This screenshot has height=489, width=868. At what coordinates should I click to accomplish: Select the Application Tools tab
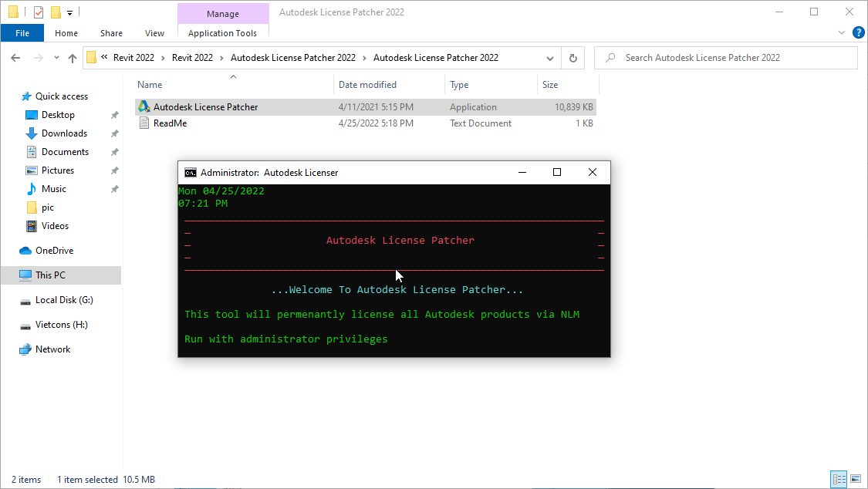(222, 33)
